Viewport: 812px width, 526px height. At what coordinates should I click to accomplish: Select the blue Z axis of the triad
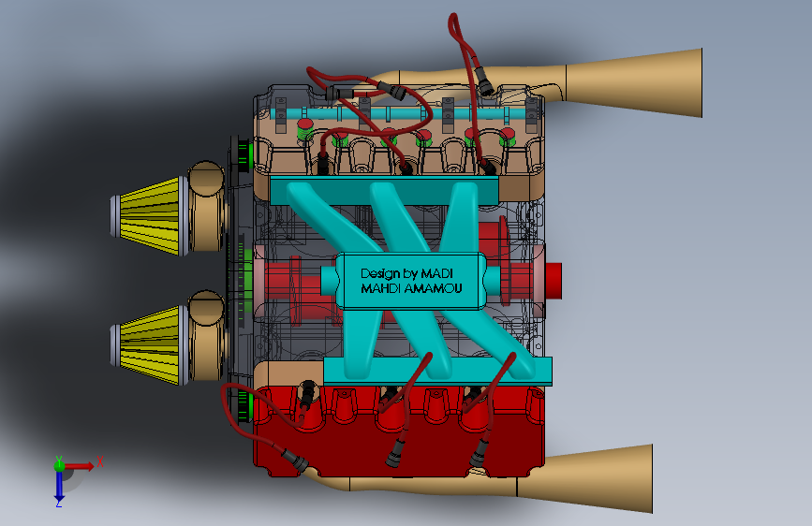pos(59,488)
